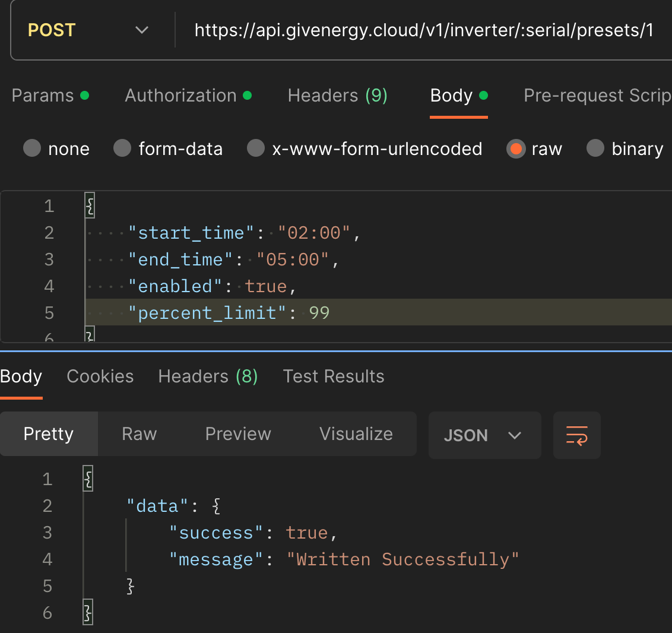Open the response Cookies tab
This screenshot has width=672, height=633.
coord(100,376)
